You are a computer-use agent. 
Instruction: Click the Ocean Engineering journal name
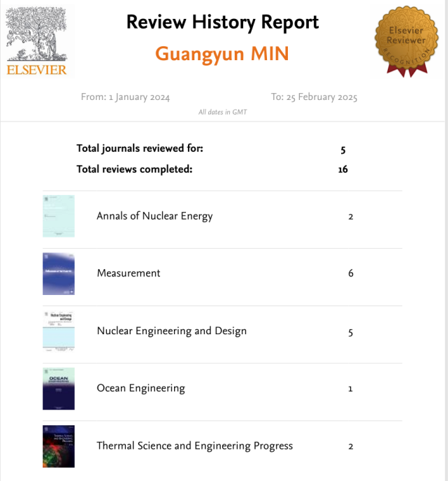(140, 388)
